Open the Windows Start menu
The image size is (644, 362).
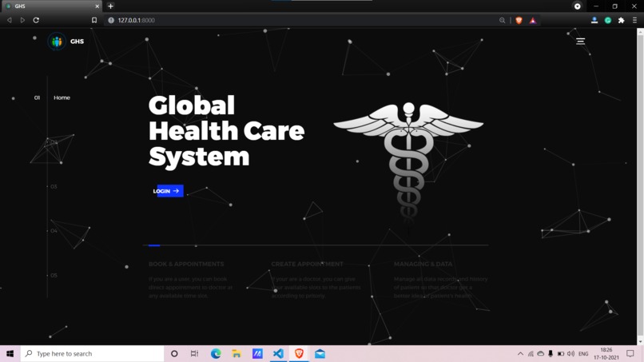(10, 353)
